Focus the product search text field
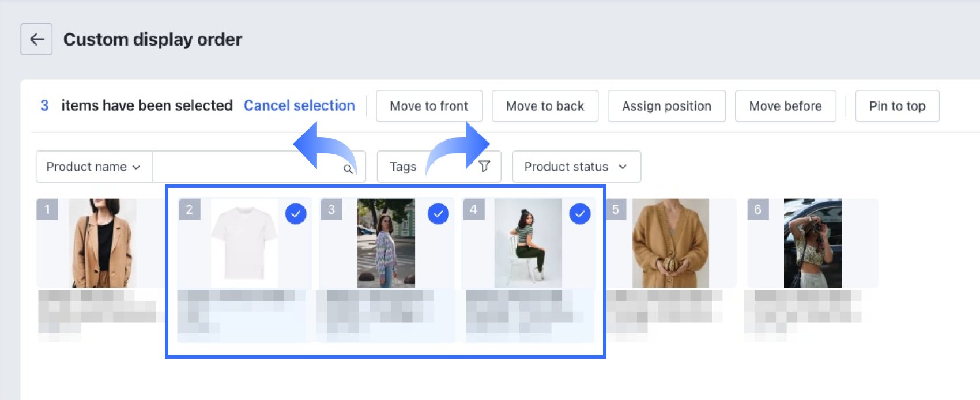 pos(248,167)
